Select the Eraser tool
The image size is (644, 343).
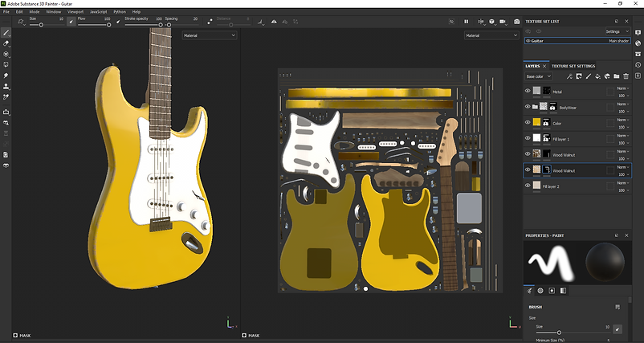click(6, 43)
